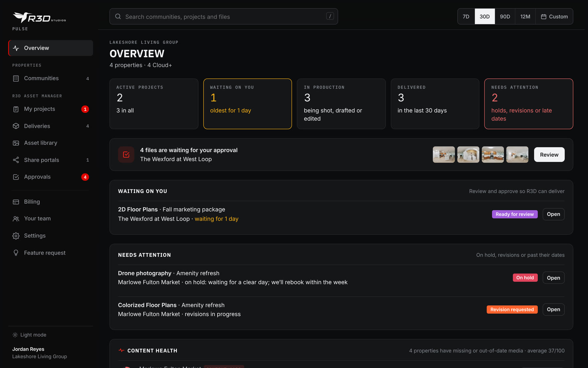The width and height of the screenshot is (588, 368).
Task: Click the calendar icon in Custom range
Action: point(544,17)
